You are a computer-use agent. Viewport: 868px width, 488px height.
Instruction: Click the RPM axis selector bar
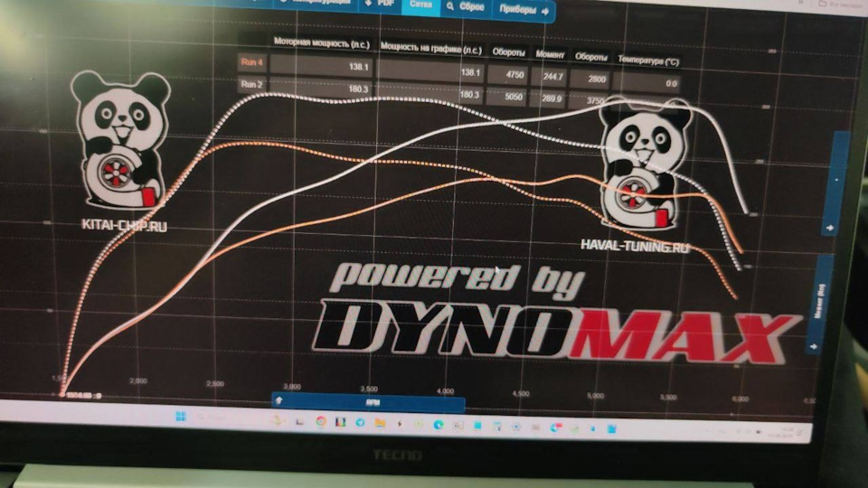point(368,402)
